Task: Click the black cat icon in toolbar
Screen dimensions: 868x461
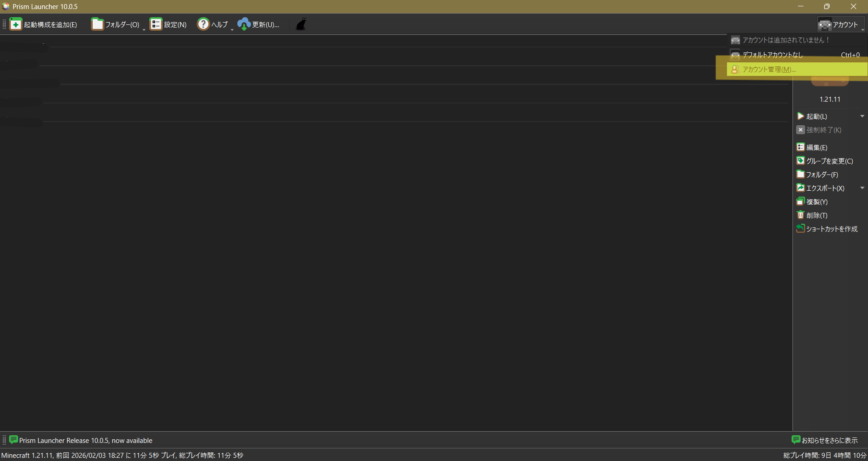Action: click(x=301, y=24)
